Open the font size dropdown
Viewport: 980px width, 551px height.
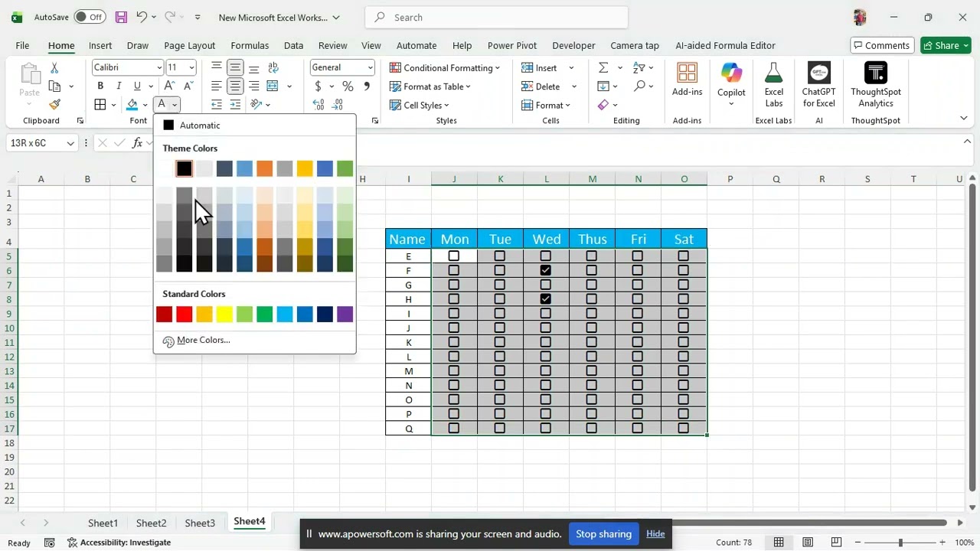coord(191,67)
